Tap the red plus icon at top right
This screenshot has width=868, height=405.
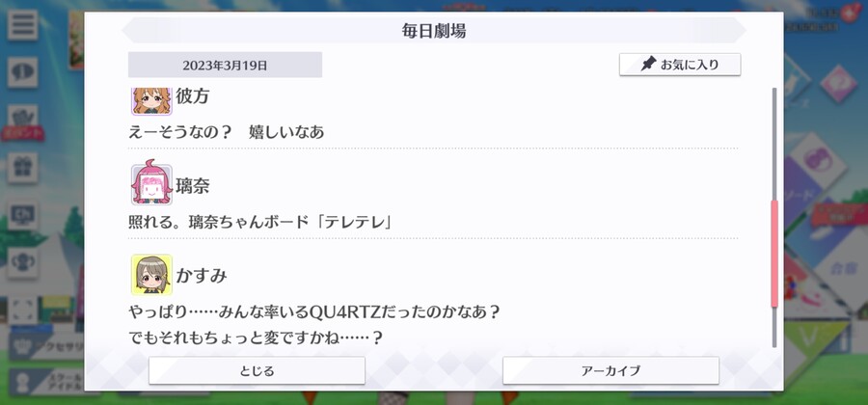[849, 13]
